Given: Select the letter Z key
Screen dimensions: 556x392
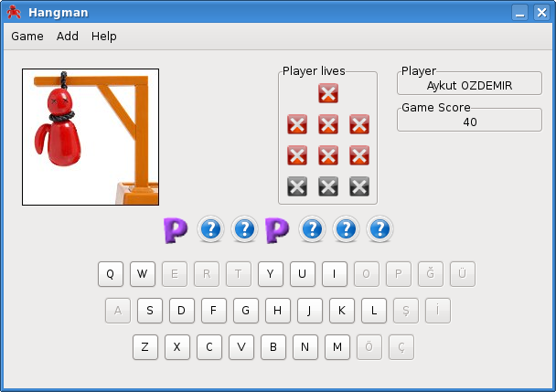Looking at the screenshot, I should coord(144,347).
